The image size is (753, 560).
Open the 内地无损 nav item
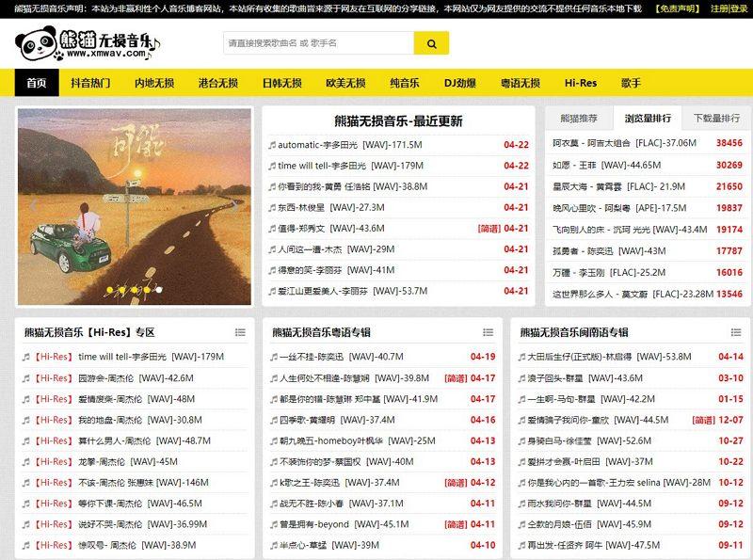click(x=154, y=83)
